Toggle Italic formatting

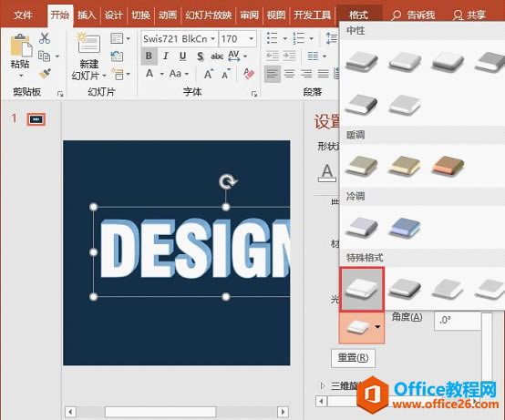pos(166,56)
